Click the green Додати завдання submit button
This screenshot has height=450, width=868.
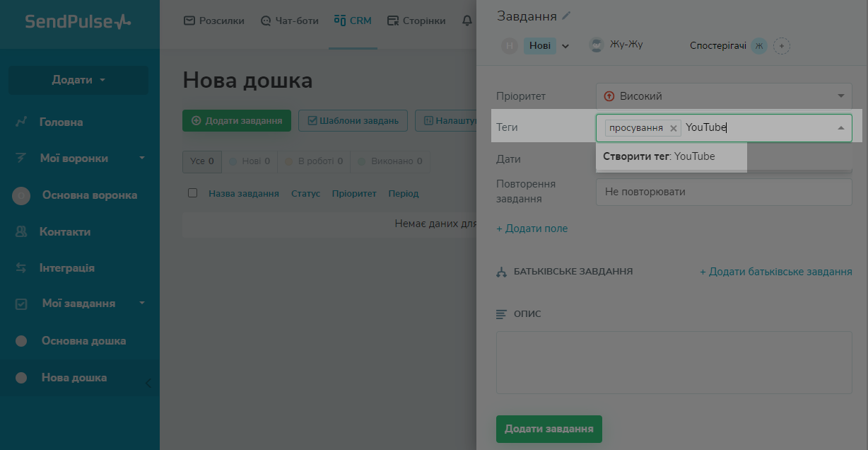[549, 429]
